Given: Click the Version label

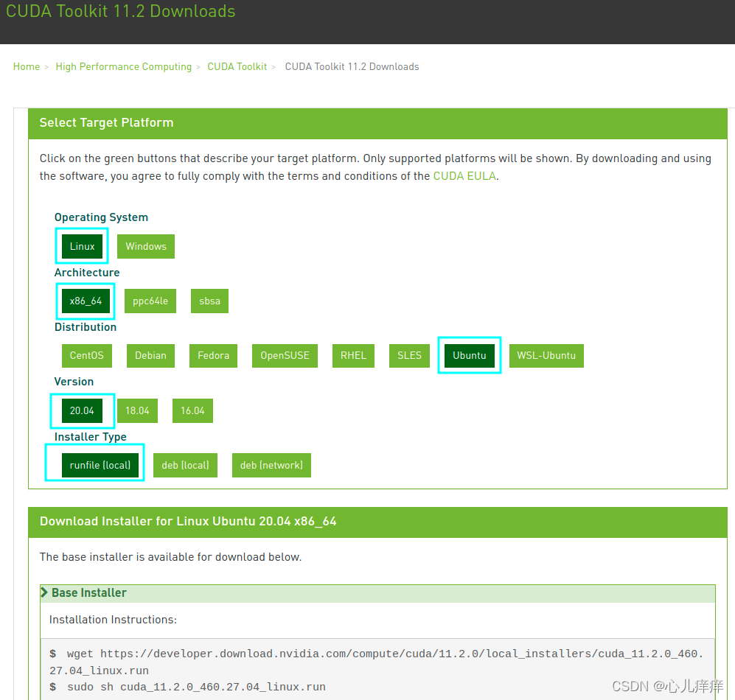Looking at the screenshot, I should tap(74, 382).
